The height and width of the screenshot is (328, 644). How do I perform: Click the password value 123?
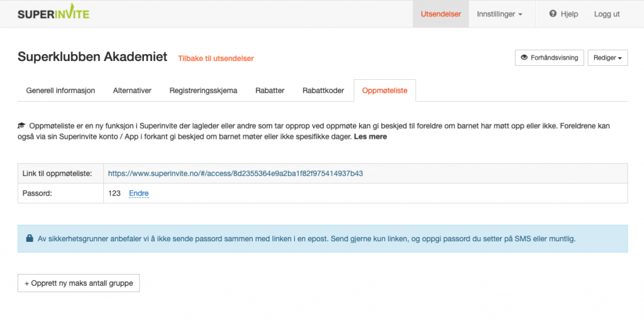(114, 194)
